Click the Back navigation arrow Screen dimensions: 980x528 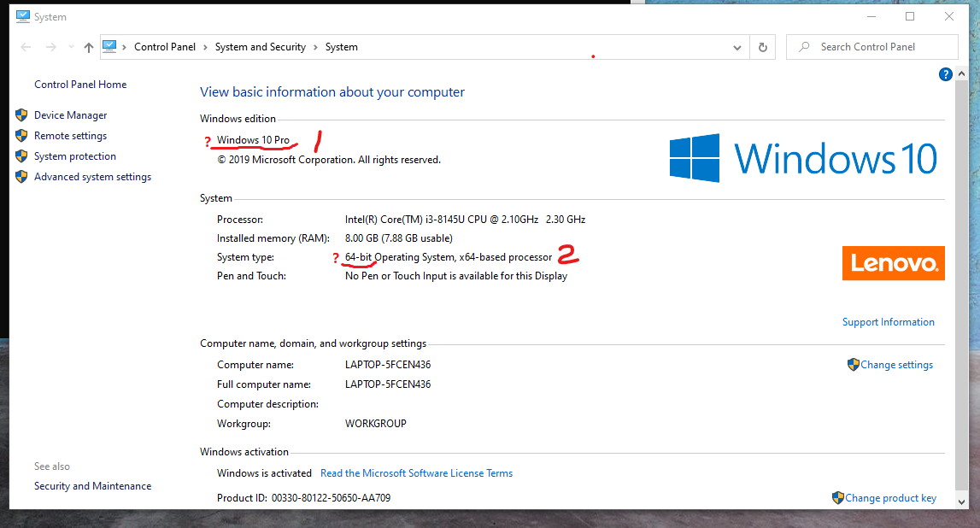pos(26,47)
